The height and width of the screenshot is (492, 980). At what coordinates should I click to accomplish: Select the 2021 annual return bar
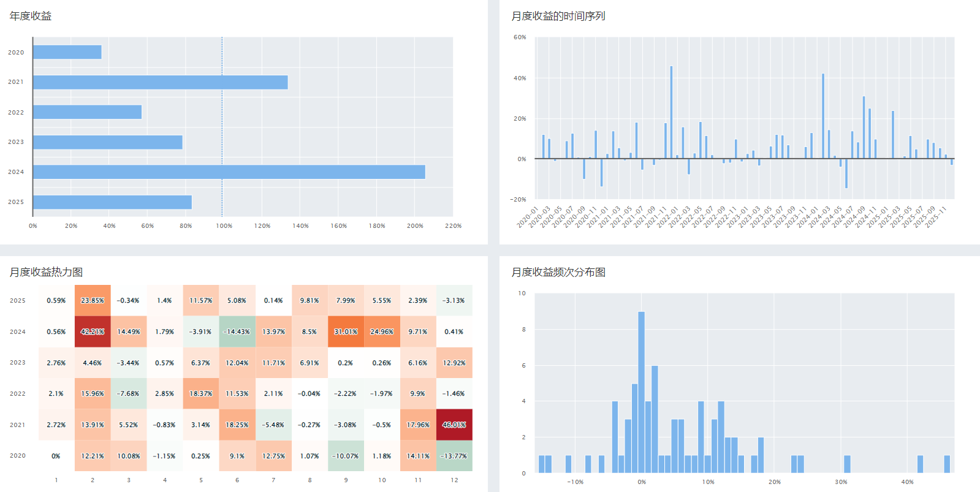coord(160,82)
